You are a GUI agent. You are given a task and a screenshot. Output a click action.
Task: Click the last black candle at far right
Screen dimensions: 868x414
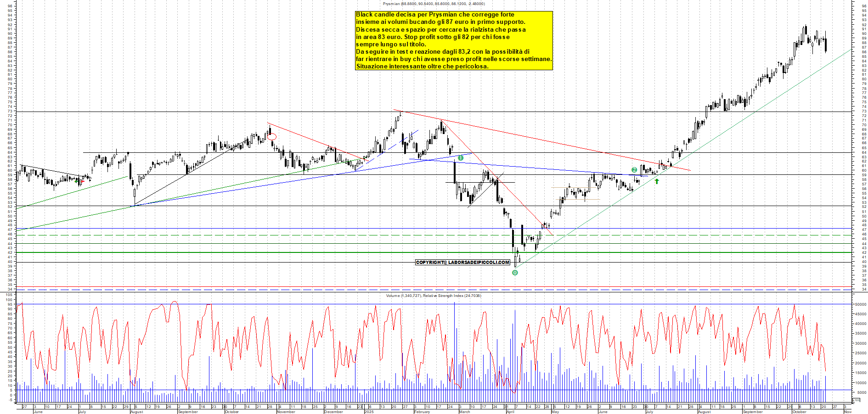pyautogui.click(x=826, y=45)
